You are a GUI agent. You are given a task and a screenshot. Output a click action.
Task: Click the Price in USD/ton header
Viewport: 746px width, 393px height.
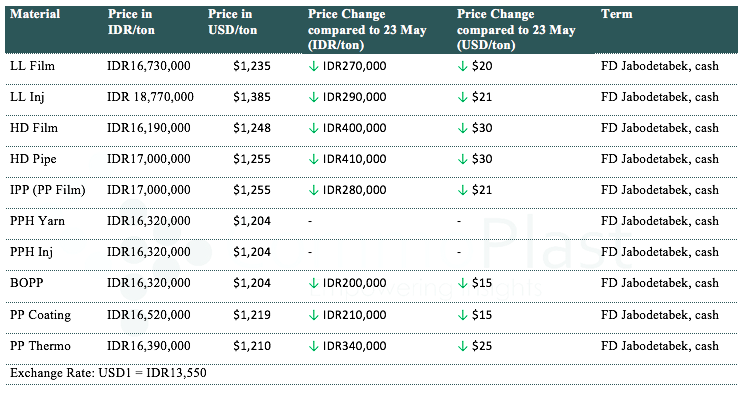pos(232,22)
